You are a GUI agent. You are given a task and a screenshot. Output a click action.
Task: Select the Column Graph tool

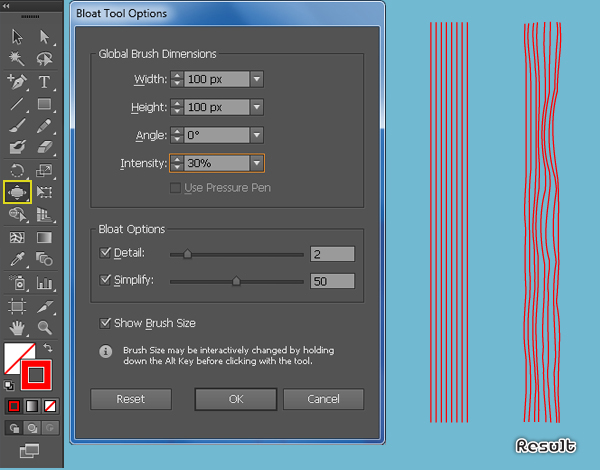44,283
